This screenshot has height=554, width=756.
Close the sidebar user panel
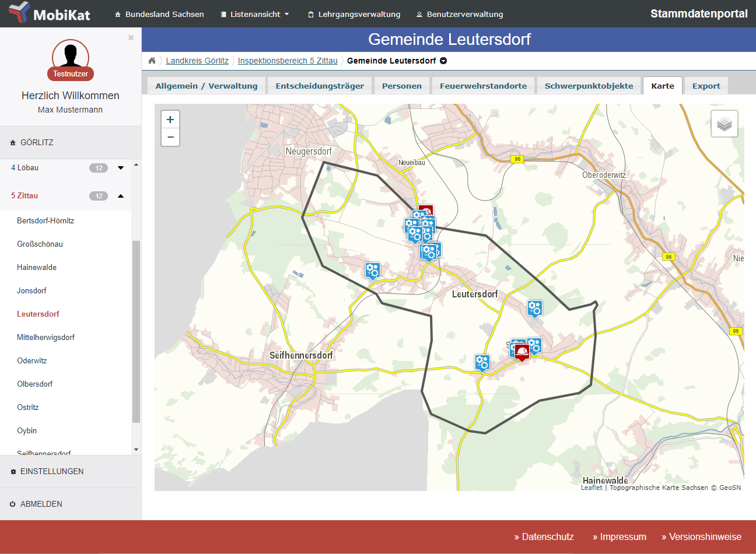[x=131, y=38]
